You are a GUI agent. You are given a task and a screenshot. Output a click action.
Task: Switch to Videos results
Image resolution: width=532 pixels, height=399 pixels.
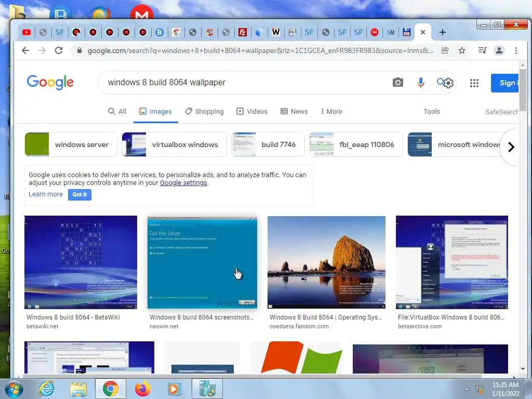click(x=252, y=111)
